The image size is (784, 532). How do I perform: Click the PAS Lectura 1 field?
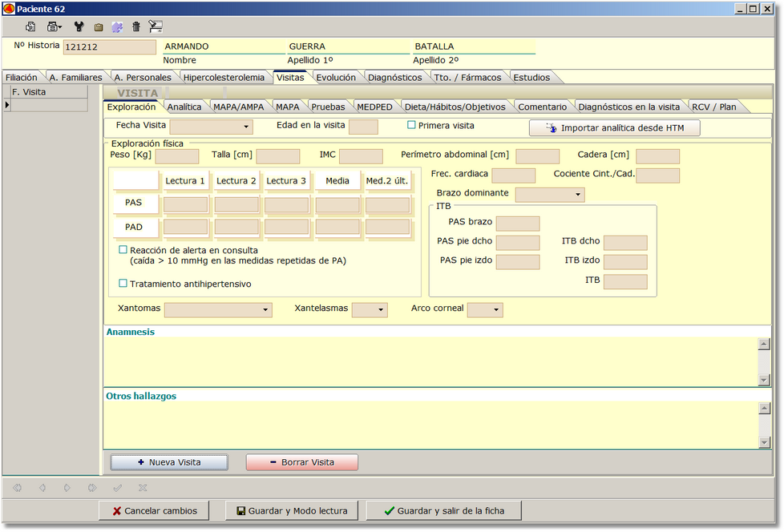pos(185,204)
